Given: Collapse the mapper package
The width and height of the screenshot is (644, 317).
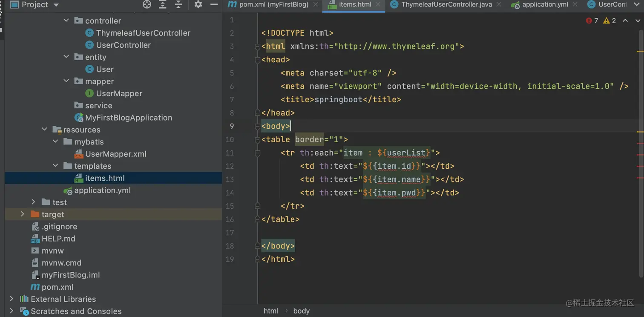Looking at the screenshot, I should [66, 81].
